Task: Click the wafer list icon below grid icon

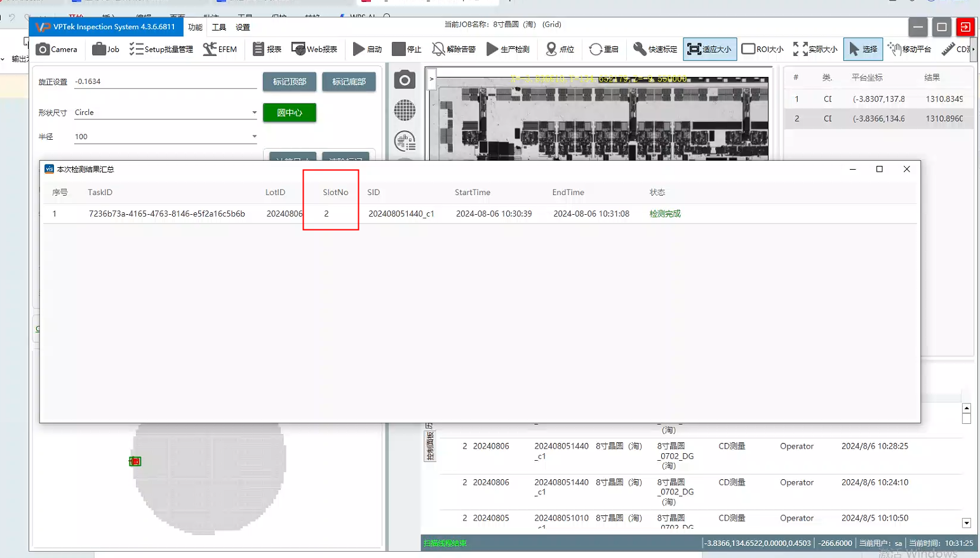Action: coord(405,141)
